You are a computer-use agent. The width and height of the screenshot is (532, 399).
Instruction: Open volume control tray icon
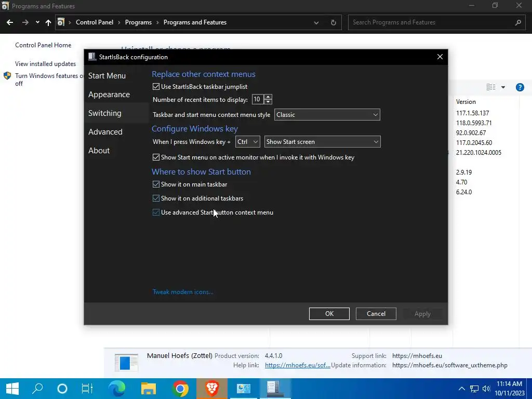(x=486, y=389)
